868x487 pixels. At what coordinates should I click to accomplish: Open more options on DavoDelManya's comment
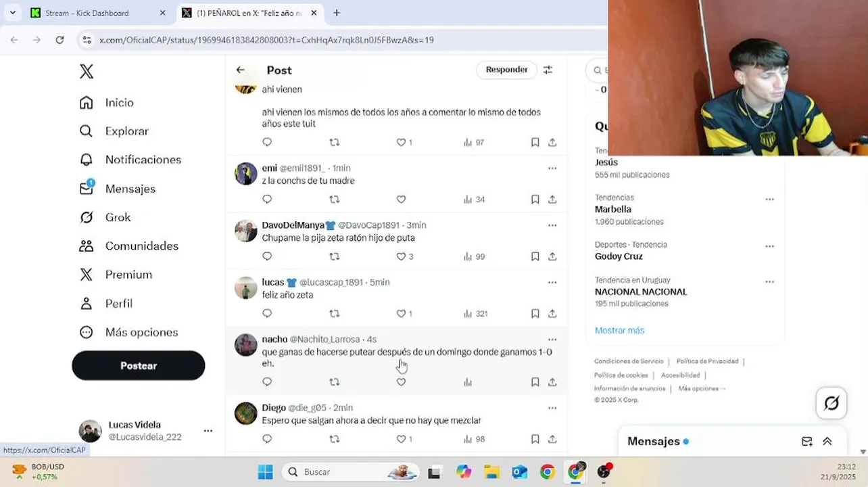(552, 225)
